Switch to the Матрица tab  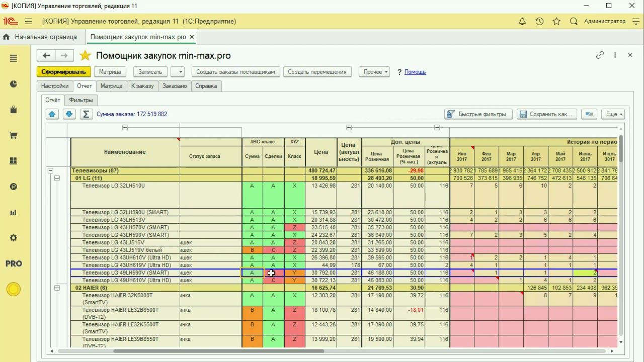pyautogui.click(x=111, y=86)
